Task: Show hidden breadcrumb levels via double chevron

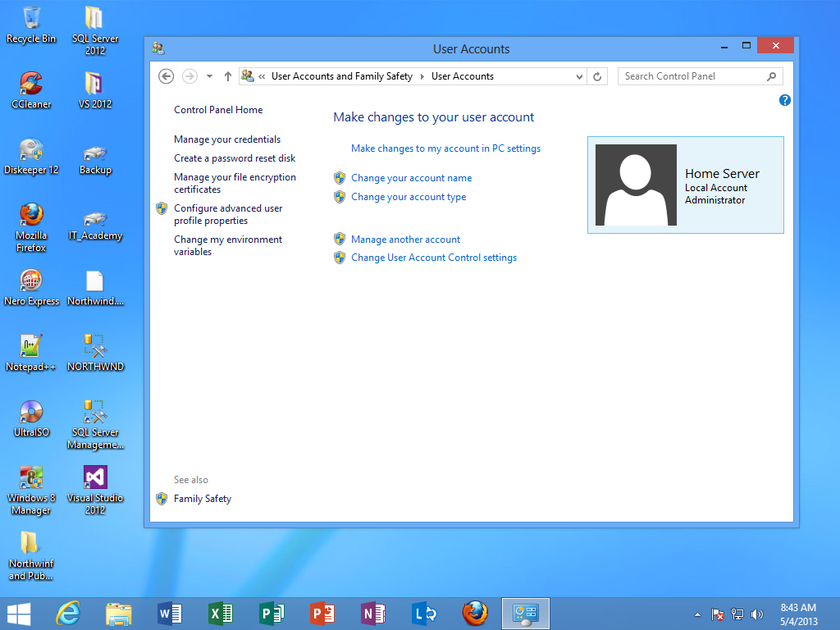Action: click(262, 76)
